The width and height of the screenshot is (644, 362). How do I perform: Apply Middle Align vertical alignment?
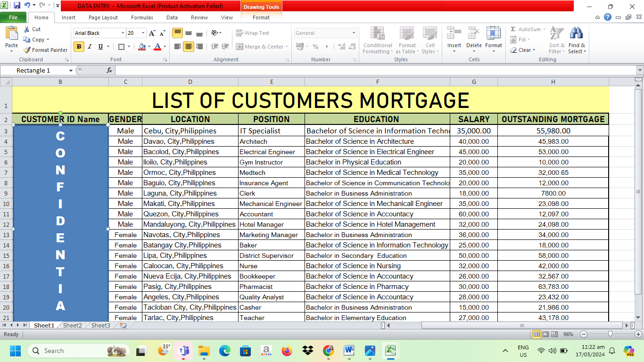(x=189, y=33)
